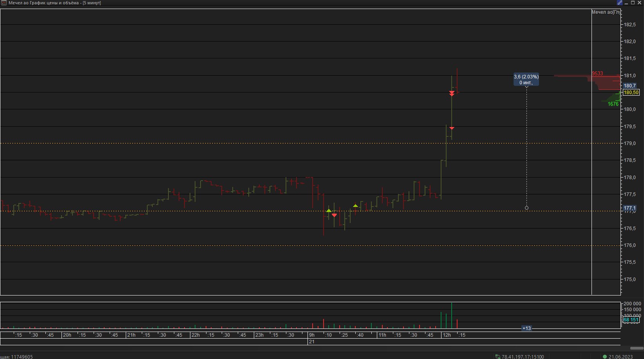Click the 68 151 volume value label
Screen dimensions: 644x359
point(631,320)
